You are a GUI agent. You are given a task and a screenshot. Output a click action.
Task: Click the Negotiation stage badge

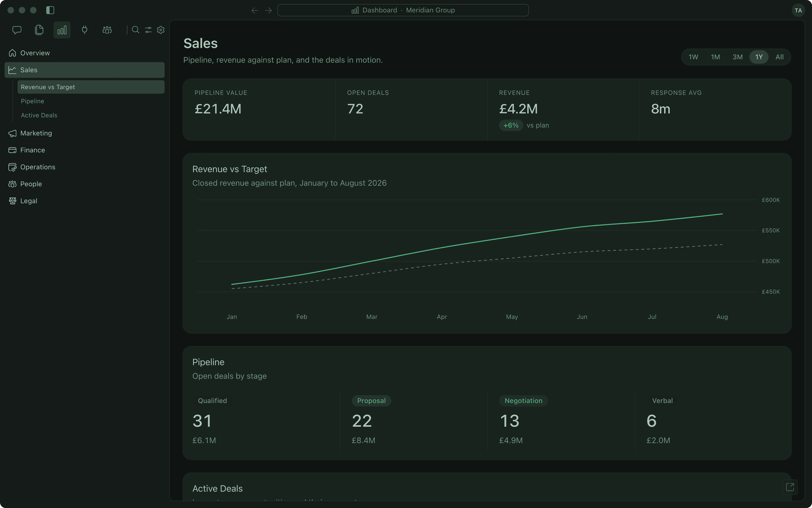523,401
